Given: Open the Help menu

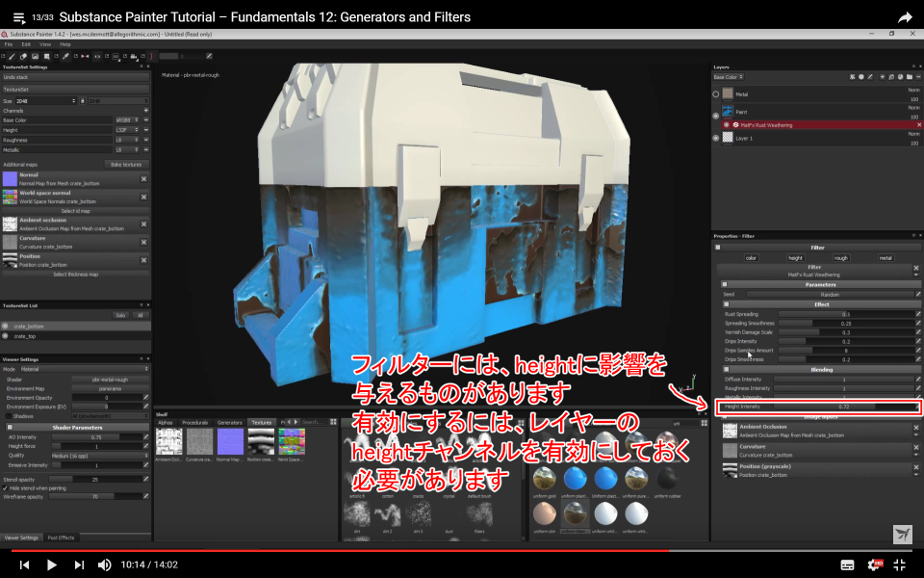Looking at the screenshot, I should 65,44.
